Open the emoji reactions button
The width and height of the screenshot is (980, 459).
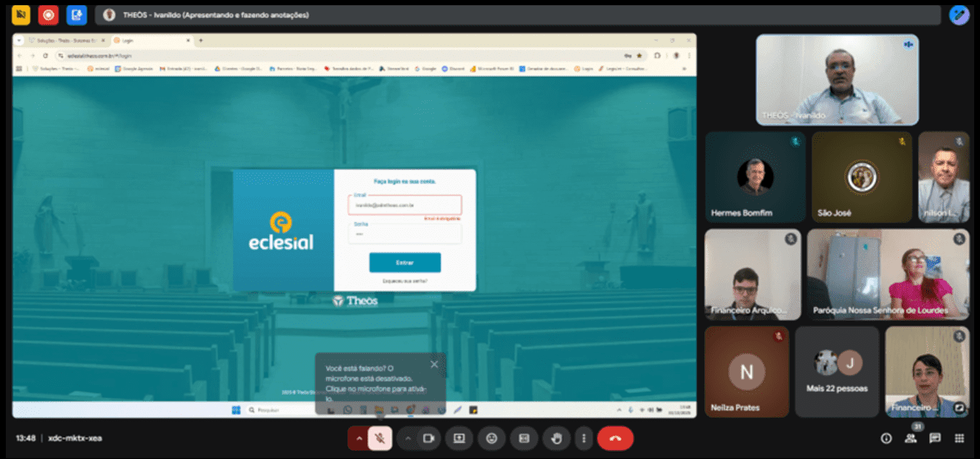click(491, 438)
